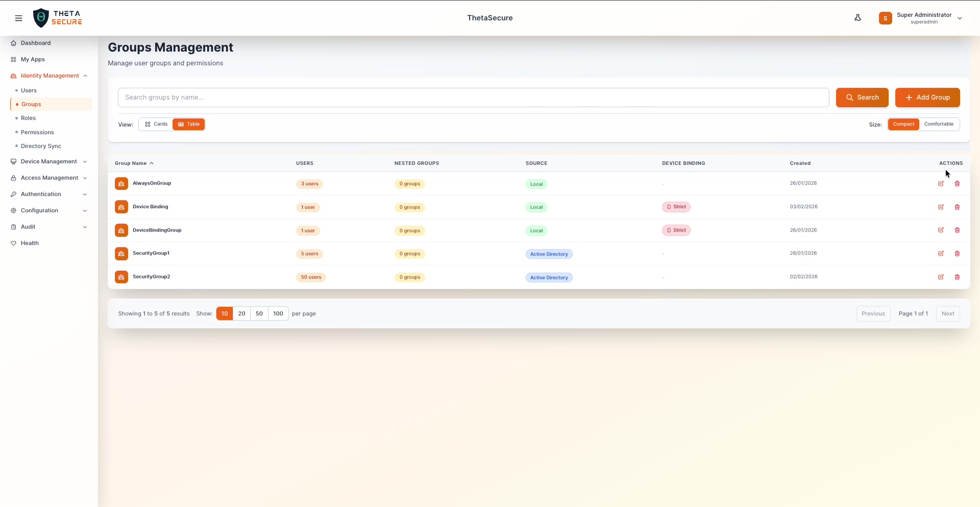Select Comfortable size option
This screenshot has width=980, height=507.
coord(938,124)
